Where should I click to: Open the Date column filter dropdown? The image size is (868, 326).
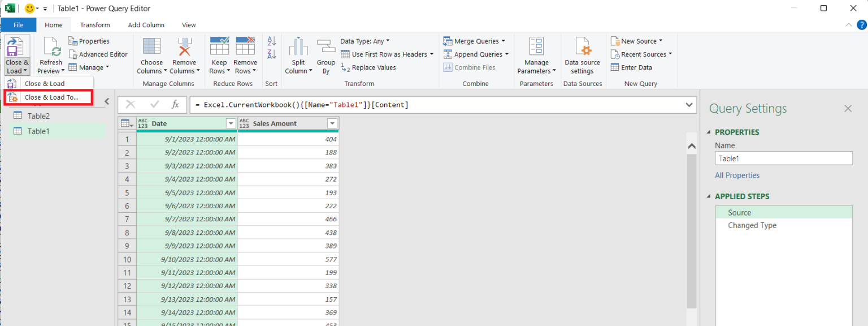230,123
